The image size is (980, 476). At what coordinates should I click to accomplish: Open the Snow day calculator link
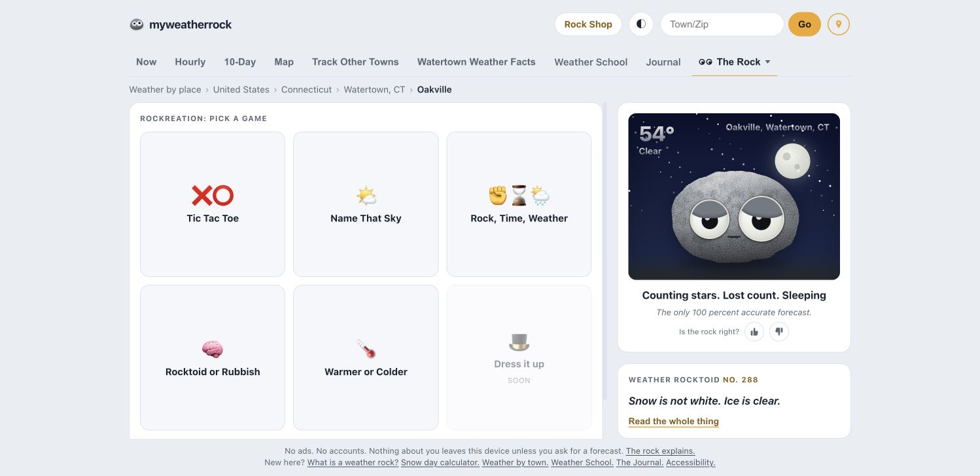click(x=440, y=462)
